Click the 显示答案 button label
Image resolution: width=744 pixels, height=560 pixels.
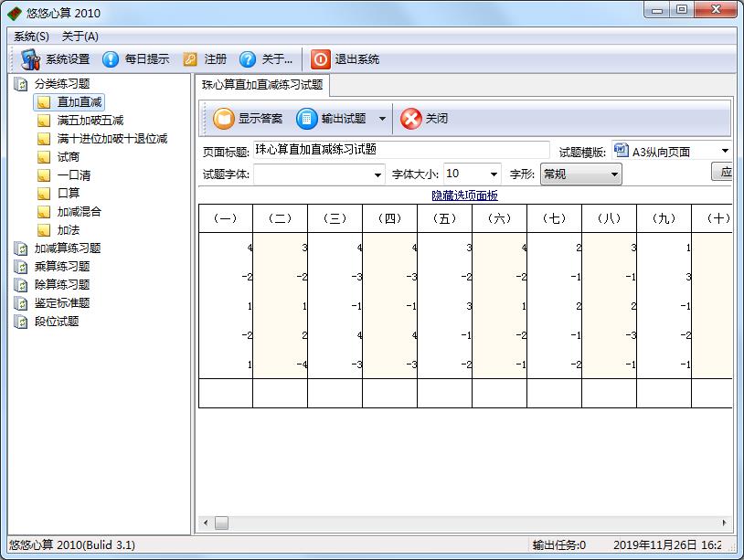click(x=260, y=119)
